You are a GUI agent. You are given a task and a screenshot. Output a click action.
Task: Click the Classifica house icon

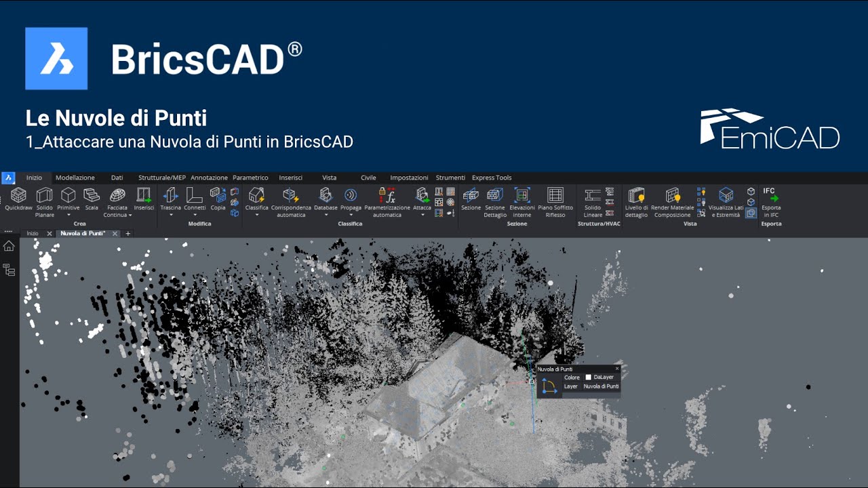tap(256, 195)
